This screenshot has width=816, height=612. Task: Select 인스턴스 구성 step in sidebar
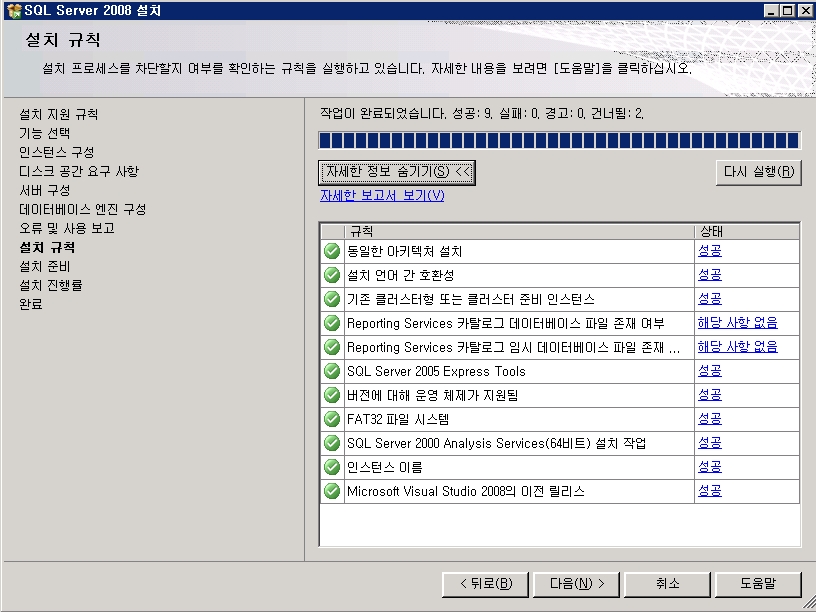click(56, 152)
